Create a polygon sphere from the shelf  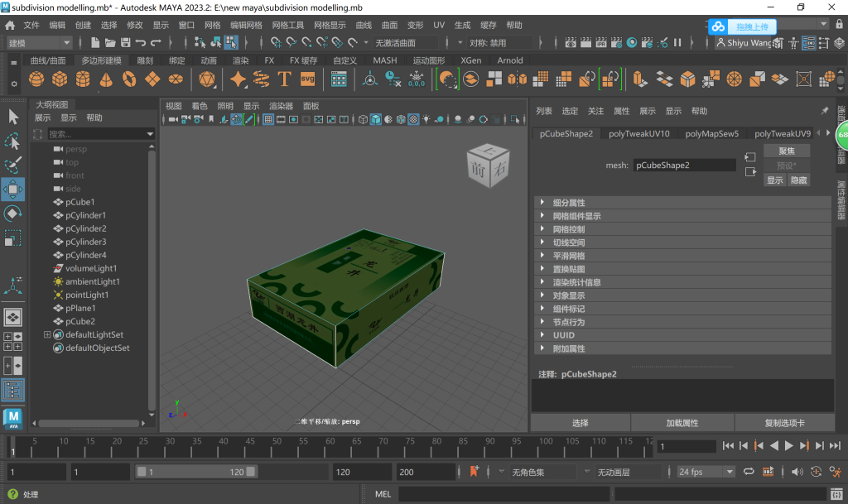coord(36,79)
